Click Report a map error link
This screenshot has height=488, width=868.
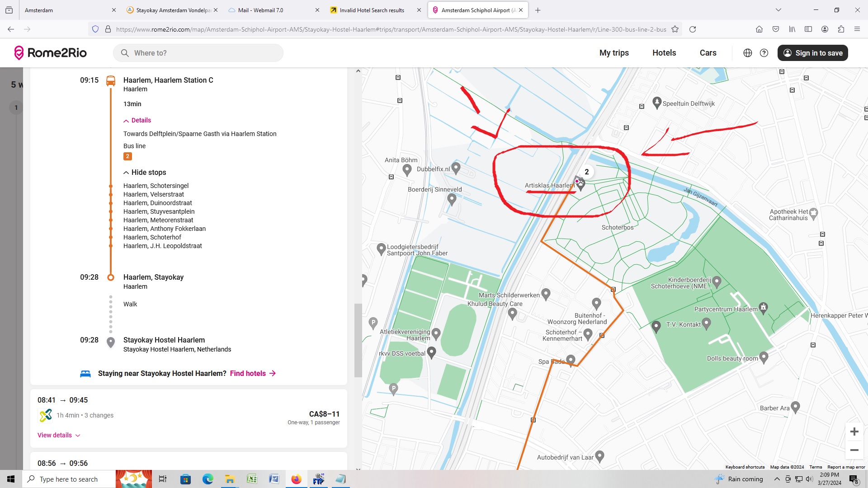point(846,467)
